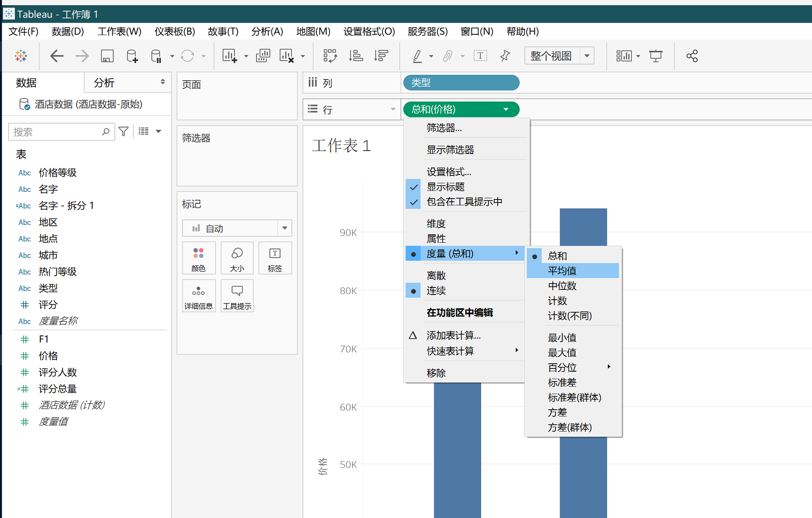812x518 pixels.
Task: Click the redo forward arrow
Action: click(x=81, y=56)
